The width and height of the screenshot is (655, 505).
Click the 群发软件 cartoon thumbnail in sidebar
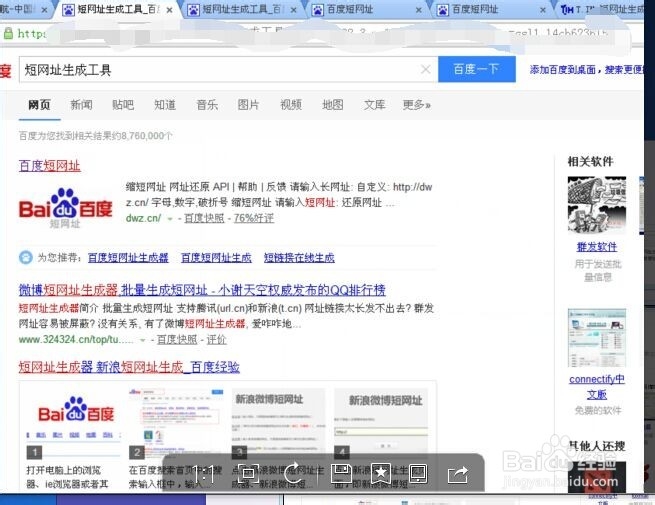coord(597,205)
